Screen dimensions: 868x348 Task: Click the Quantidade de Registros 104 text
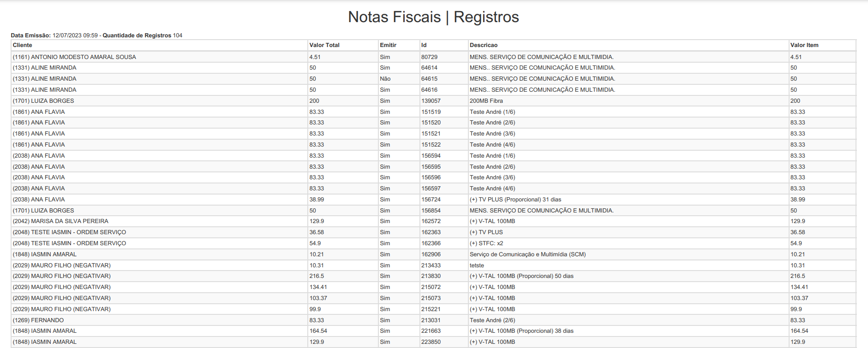(x=142, y=35)
